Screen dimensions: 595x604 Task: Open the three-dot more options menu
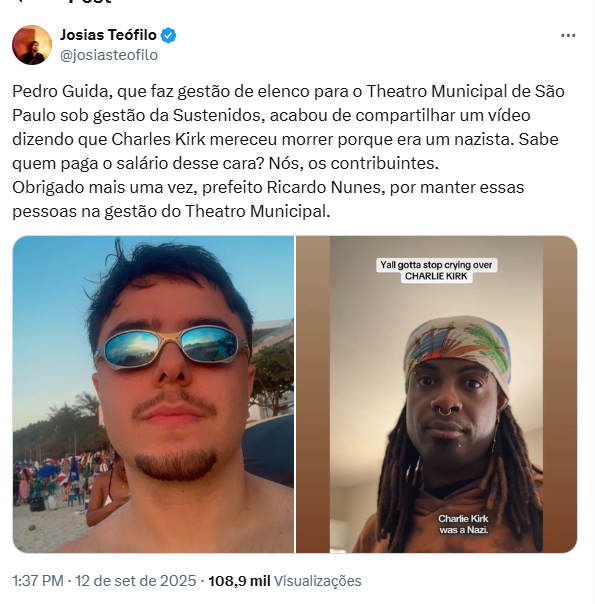coord(568,35)
